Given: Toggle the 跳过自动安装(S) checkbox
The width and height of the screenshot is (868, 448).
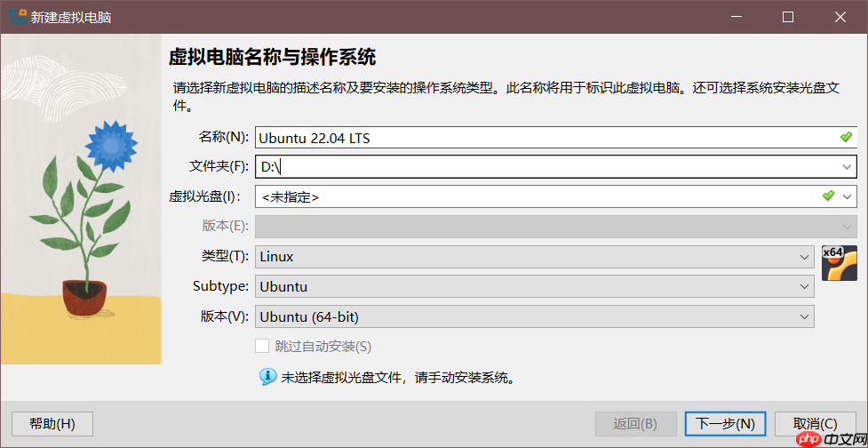Looking at the screenshot, I should click(262, 347).
